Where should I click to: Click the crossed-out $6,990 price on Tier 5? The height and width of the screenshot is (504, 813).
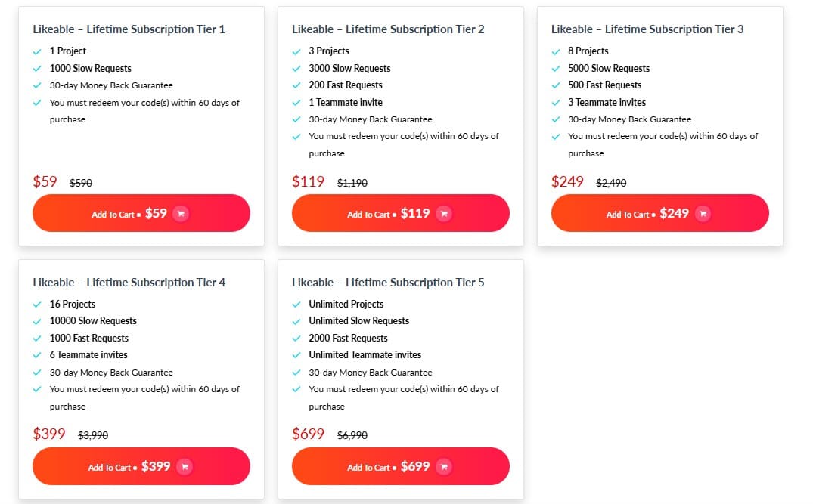[352, 435]
